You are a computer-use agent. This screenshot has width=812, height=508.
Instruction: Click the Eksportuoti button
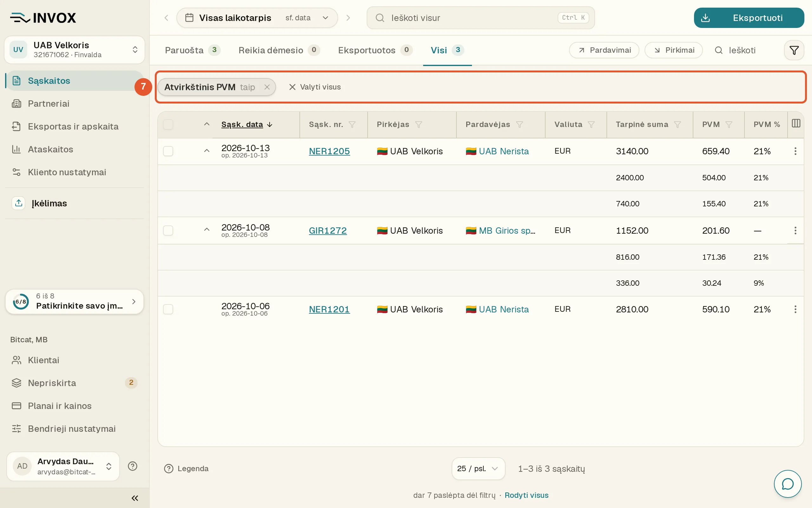(x=749, y=18)
